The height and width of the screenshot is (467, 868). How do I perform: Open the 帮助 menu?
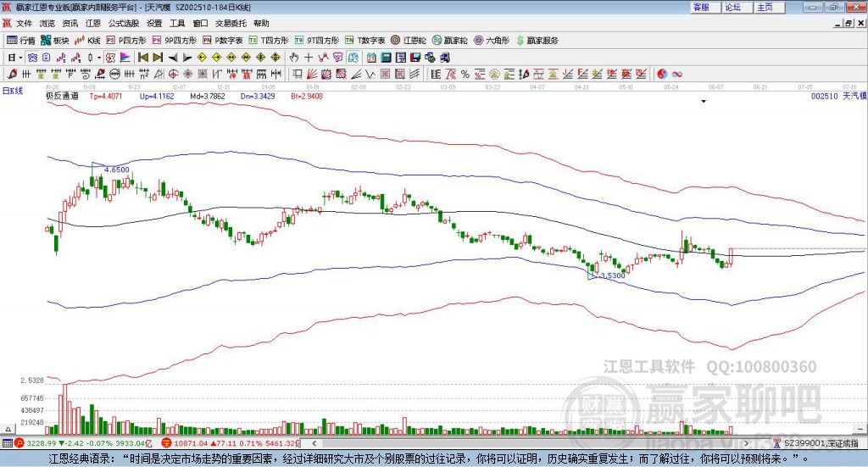(x=261, y=23)
